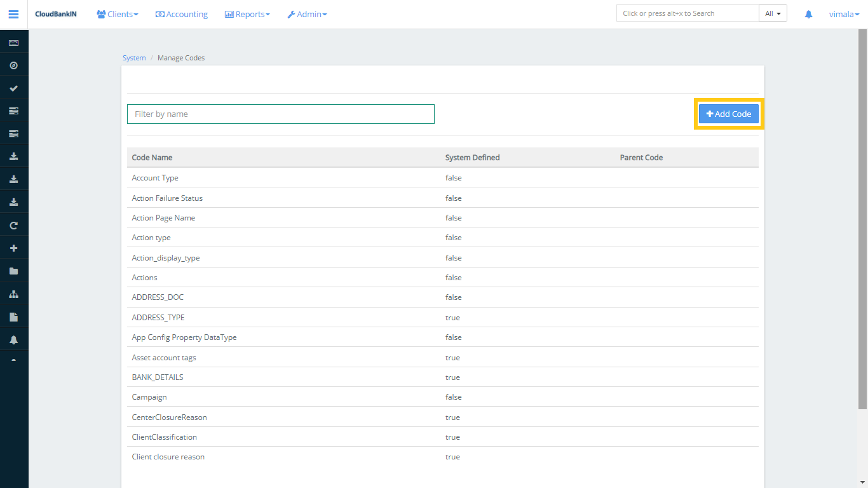Open the Admin dropdown menu
Image resolution: width=868 pixels, height=488 pixels.
(307, 13)
